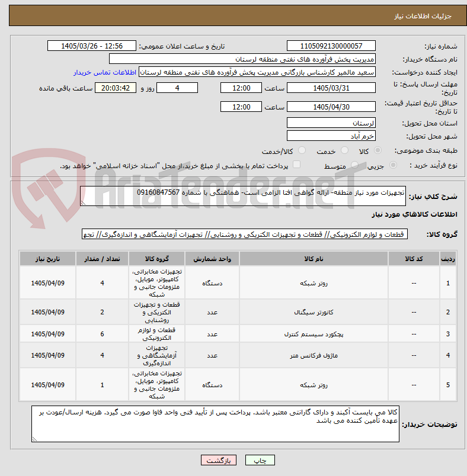Click the چاپ (print) button

260,460
